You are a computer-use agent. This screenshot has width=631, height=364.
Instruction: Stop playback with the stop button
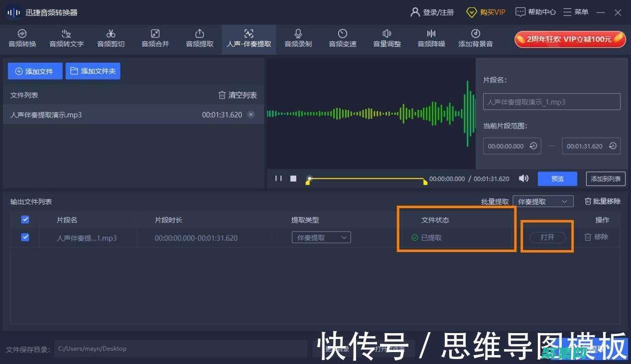(293, 178)
